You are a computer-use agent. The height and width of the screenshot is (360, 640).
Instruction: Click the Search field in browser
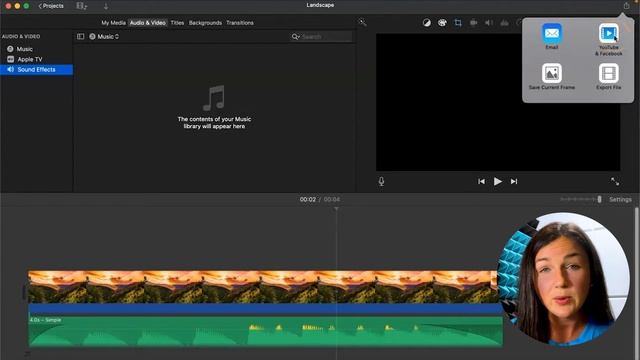coord(321,37)
